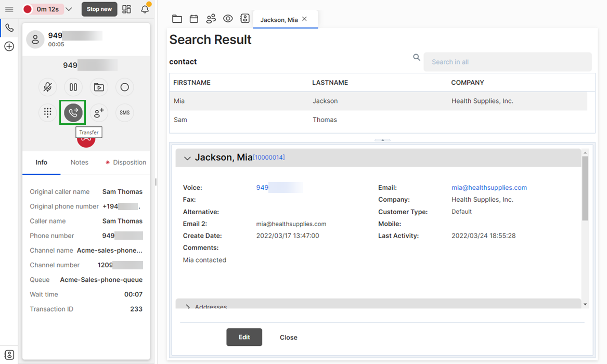Click the panel divider handle
The image size is (607, 364).
pos(156,182)
